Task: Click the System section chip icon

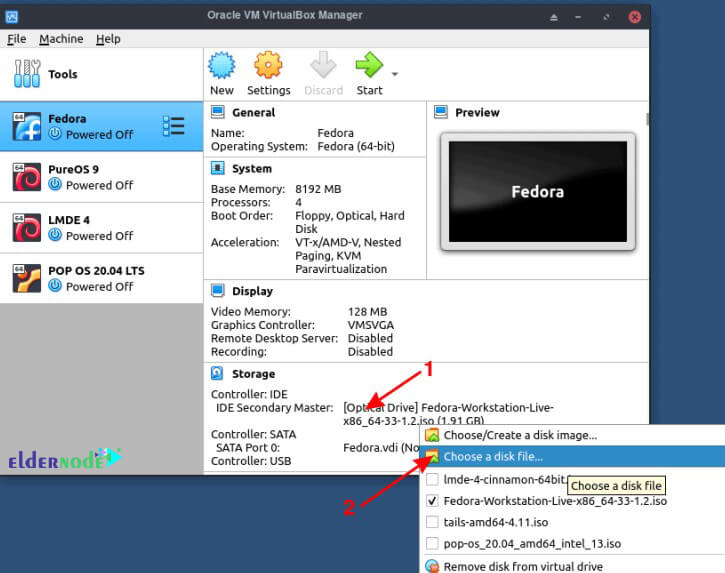Action: [x=218, y=168]
